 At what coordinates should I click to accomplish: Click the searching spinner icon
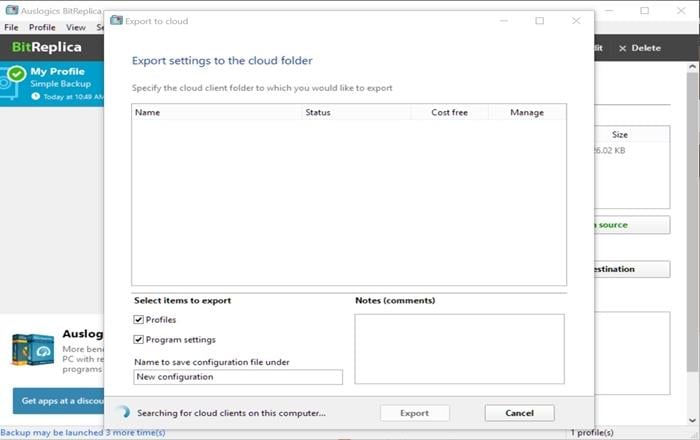123,412
